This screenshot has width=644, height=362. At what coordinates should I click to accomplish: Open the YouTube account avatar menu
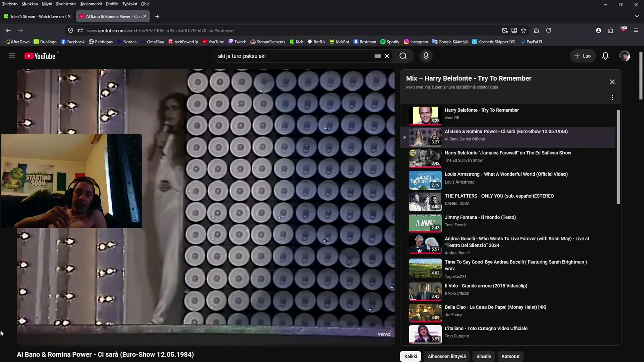625,56
